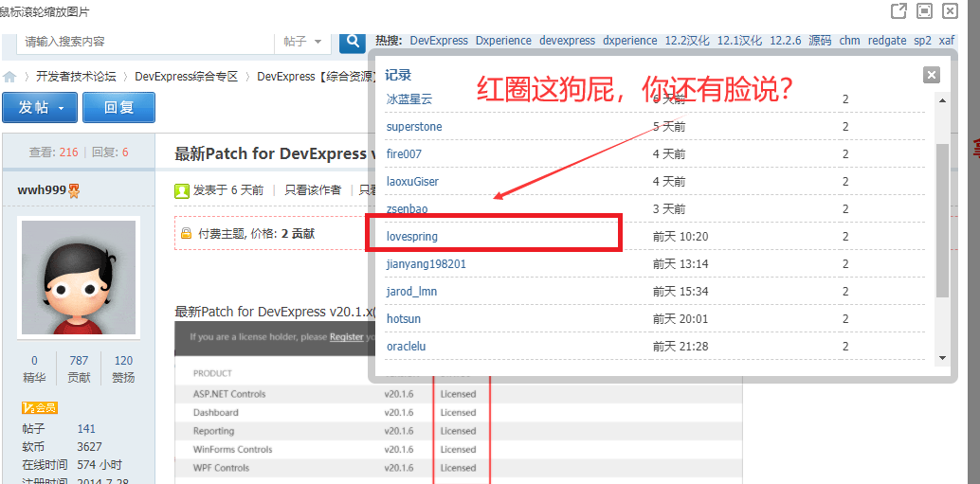Viewport: 980px width, 484px height.
Task: Click hot keyword 12.2汉化
Action: pyautogui.click(x=687, y=41)
